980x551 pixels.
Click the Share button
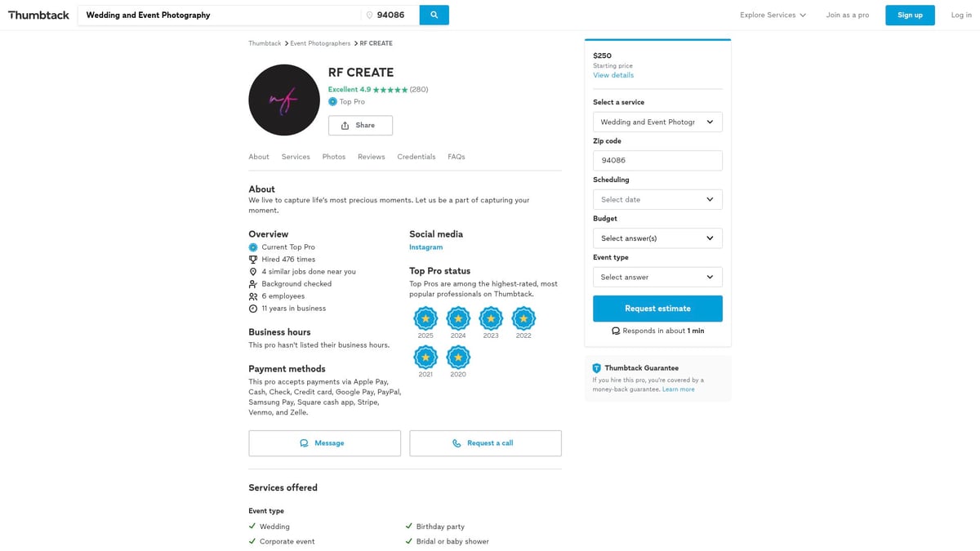coord(360,126)
